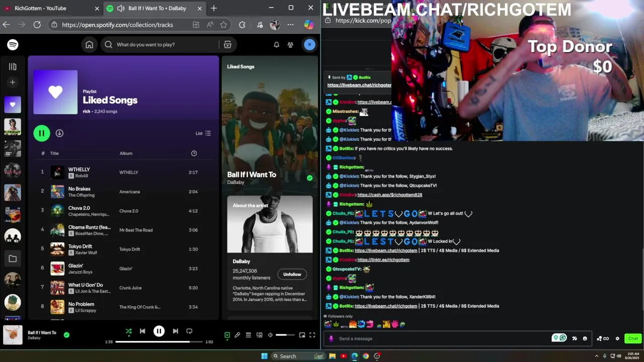Add page to favorites with star icon
This screenshot has height=362, width=644.
[x=223, y=25]
